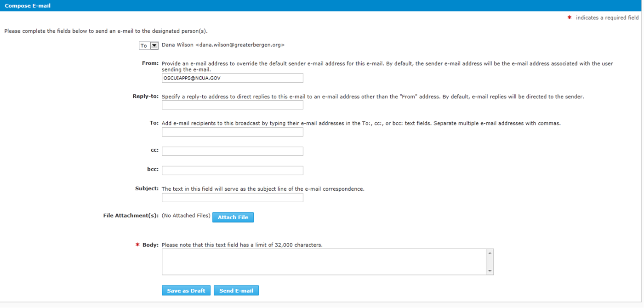Focus the Subject line input field
This screenshot has height=308, width=644.
pyautogui.click(x=232, y=198)
